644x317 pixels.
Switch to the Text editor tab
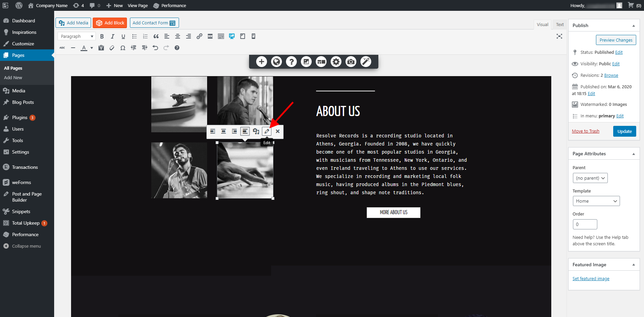point(560,24)
